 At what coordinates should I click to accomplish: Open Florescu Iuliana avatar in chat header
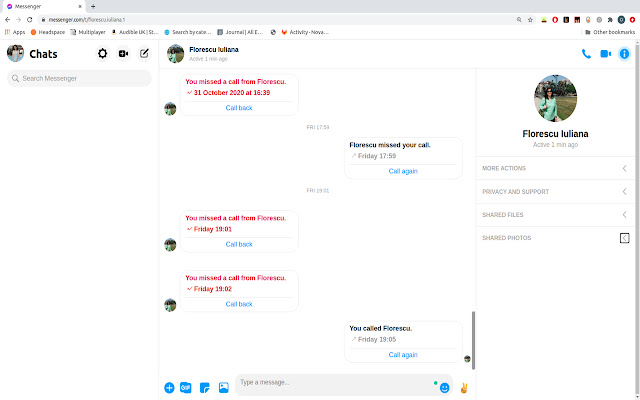pyautogui.click(x=176, y=53)
